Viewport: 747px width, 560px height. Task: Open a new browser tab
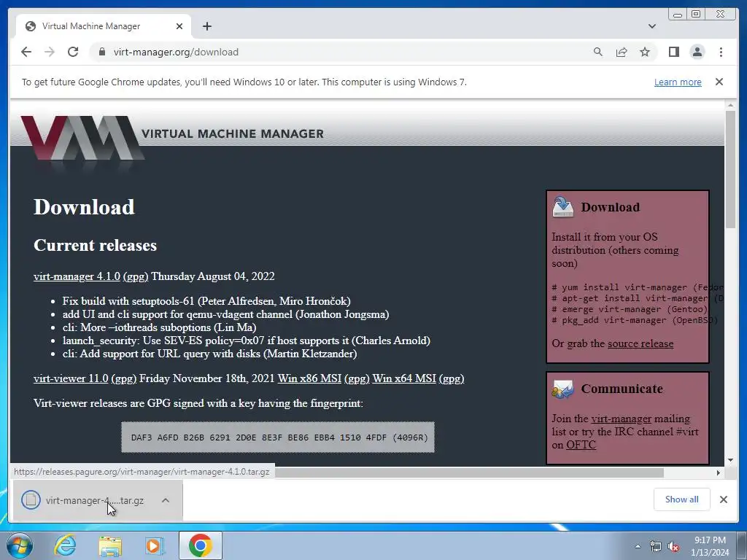pyautogui.click(x=206, y=26)
